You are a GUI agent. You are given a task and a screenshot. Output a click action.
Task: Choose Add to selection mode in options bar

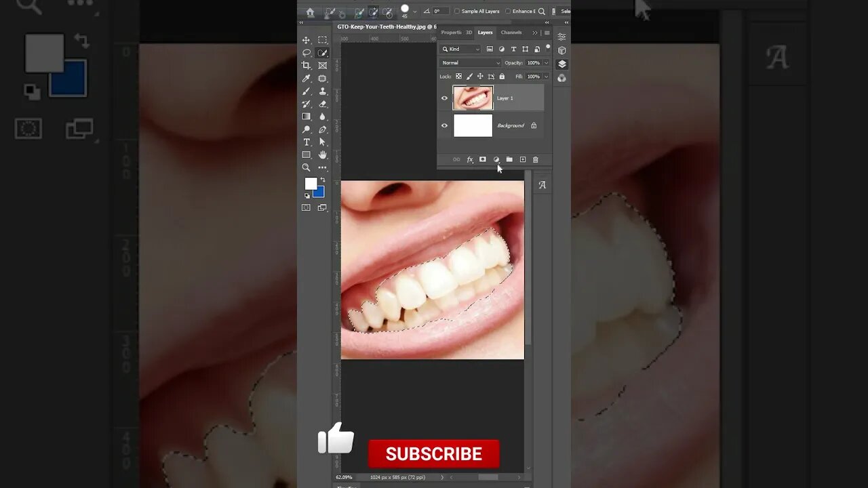373,12
